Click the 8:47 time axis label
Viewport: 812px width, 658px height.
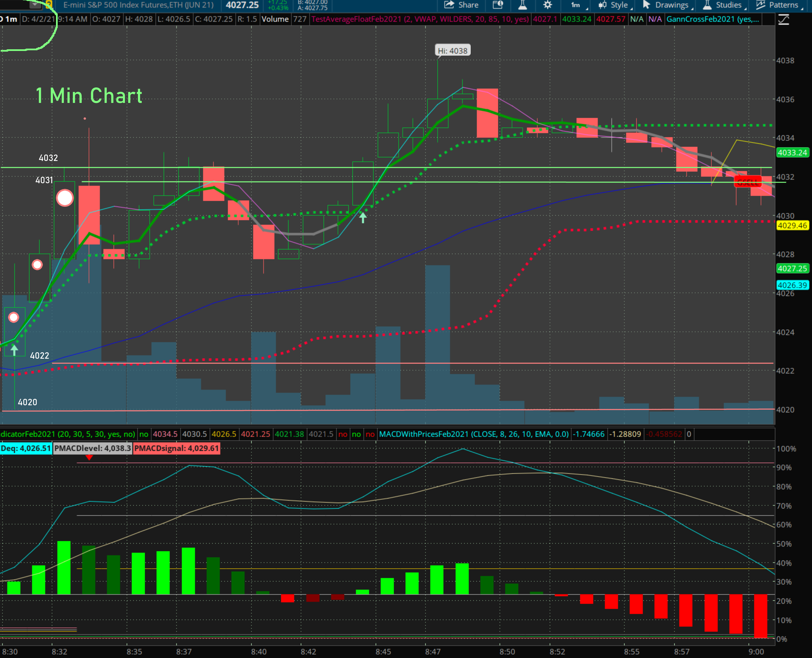pyautogui.click(x=433, y=652)
